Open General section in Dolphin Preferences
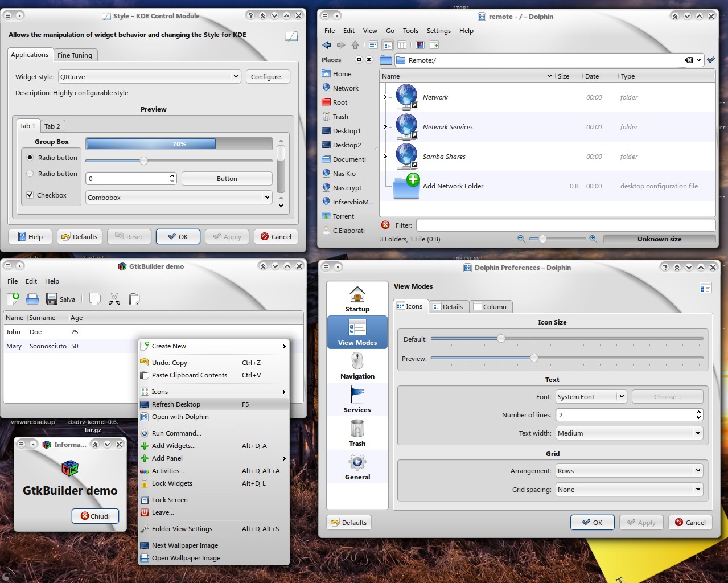Screen dimensions: 728x583 (357, 467)
